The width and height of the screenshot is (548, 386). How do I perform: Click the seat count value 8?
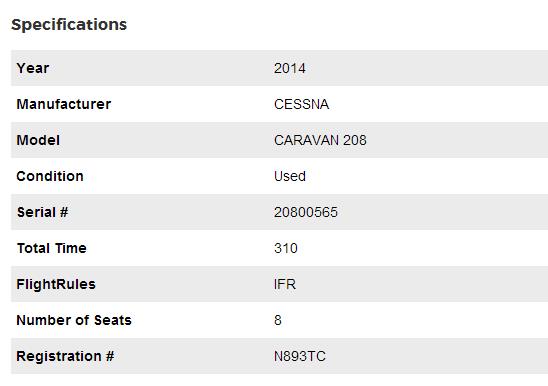pyautogui.click(x=278, y=320)
